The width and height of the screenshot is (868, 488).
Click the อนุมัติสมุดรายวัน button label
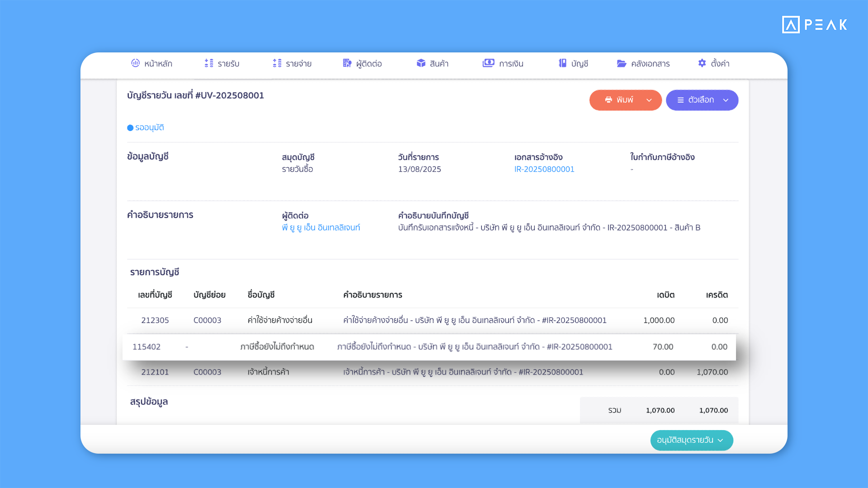(685, 440)
